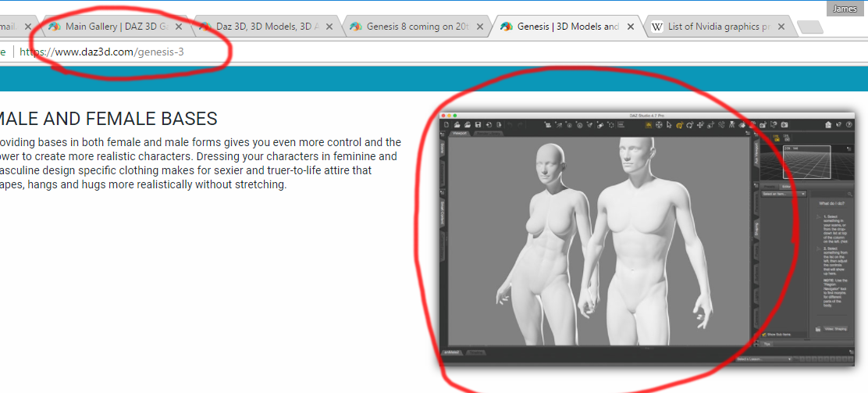The height and width of the screenshot is (393, 868).
Task: Toggle the Show Sub Items checkbox
Action: pos(764,334)
